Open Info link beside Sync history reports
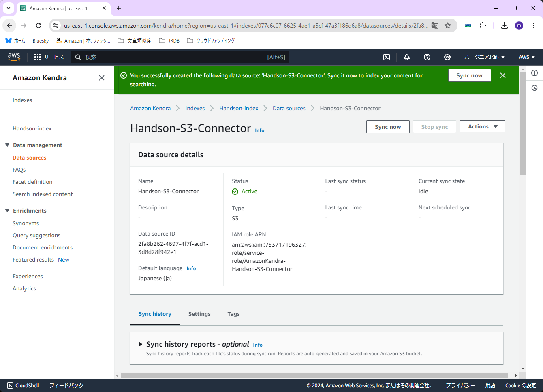The height and width of the screenshot is (392, 543). (258, 345)
